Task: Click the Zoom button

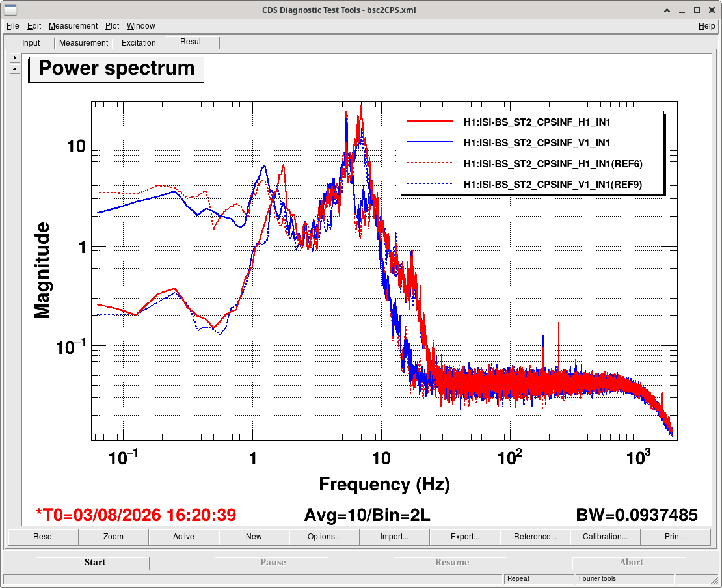Action: click(113, 537)
